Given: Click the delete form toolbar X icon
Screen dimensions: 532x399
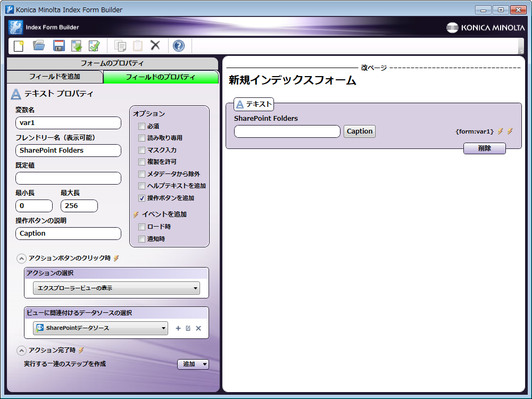Looking at the screenshot, I should tap(155, 46).
